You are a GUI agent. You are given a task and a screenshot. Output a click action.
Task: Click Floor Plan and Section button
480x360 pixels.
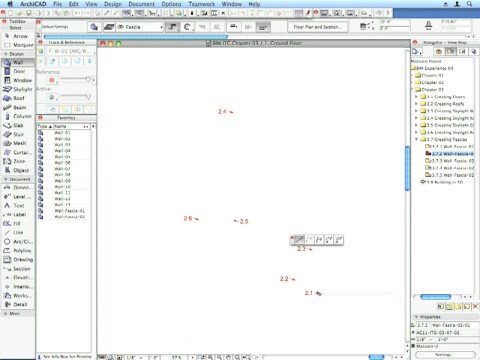click(318, 27)
